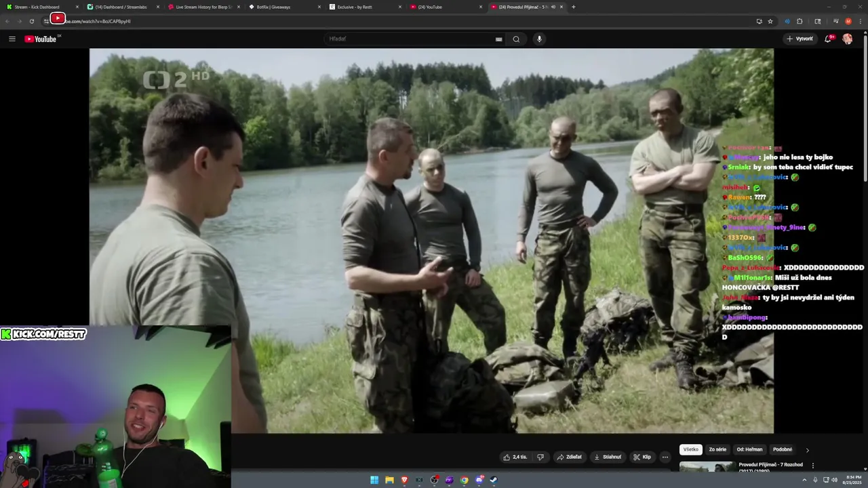
Task: Select the Zo série filter chip
Action: 717,449
